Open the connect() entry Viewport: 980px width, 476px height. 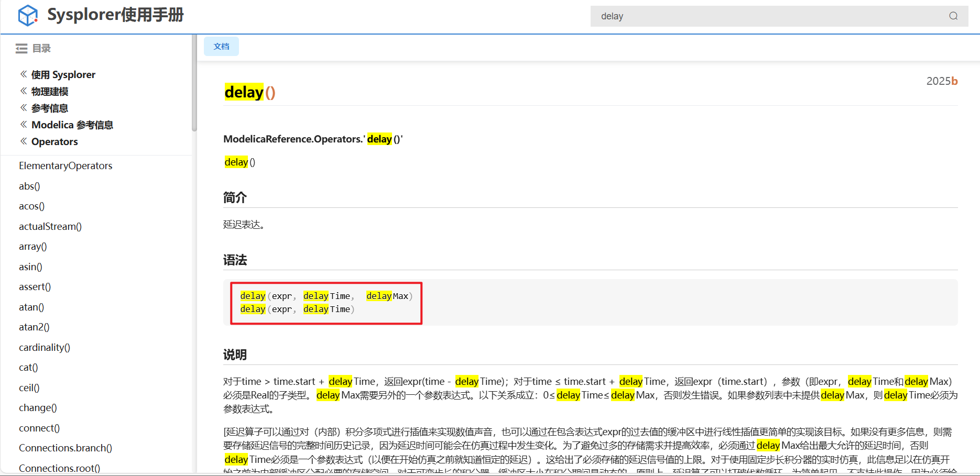pyautogui.click(x=39, y=428)
